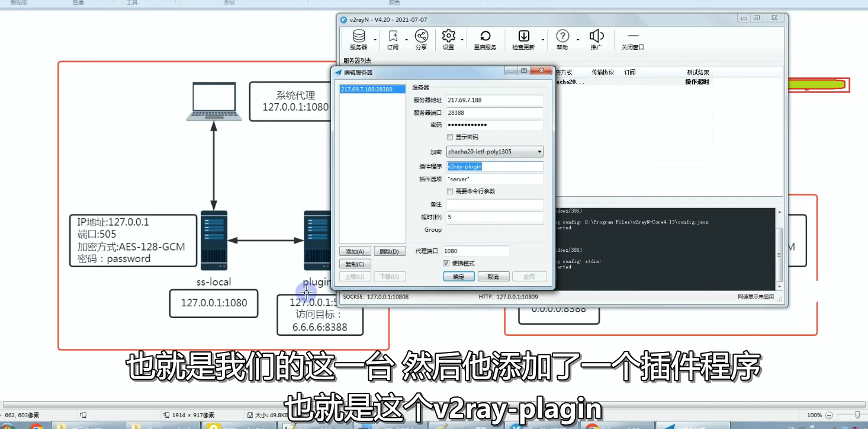Viewport: 868px width, 429px height.
Task: Click the 推广 (Promotion) speaker icon
Action: click(x=596, y=40)
